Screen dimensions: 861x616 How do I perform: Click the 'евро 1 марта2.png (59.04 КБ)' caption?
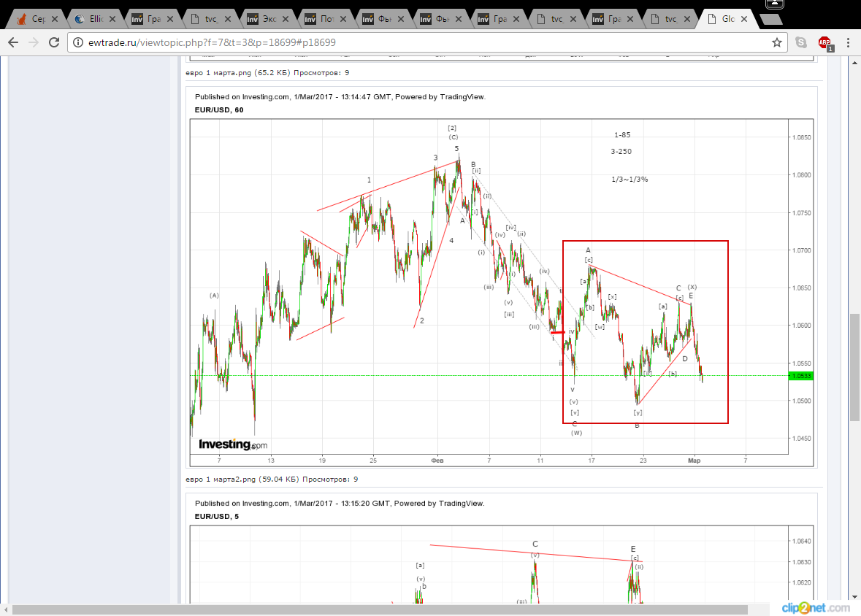click(x=272, y=480)
